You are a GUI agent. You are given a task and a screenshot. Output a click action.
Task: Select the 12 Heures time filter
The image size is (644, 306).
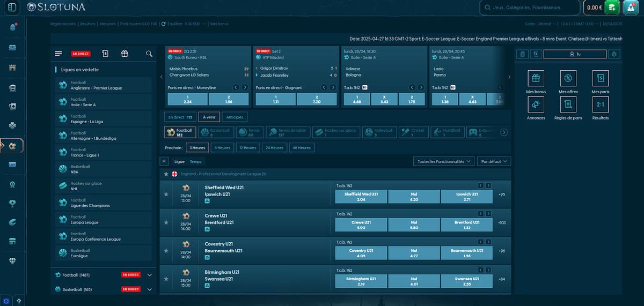pos(248,147)
